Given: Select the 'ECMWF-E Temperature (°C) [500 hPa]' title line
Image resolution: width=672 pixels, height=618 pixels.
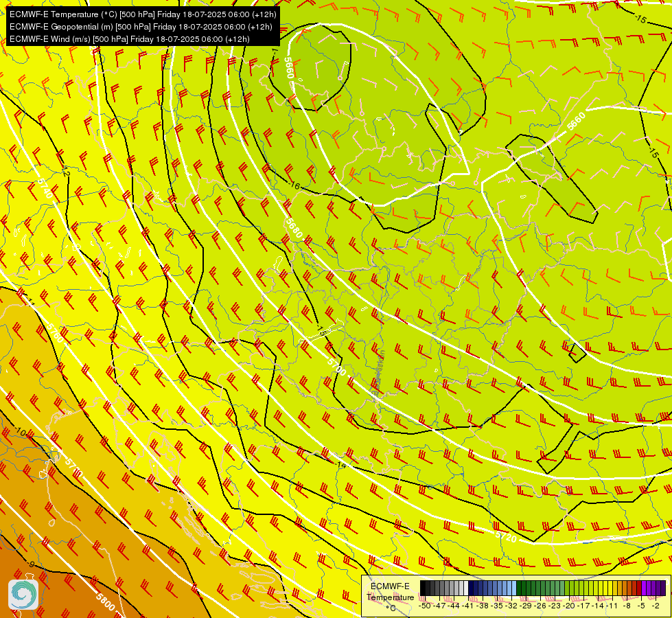Looking at the screenshot, I should point(143,14).
